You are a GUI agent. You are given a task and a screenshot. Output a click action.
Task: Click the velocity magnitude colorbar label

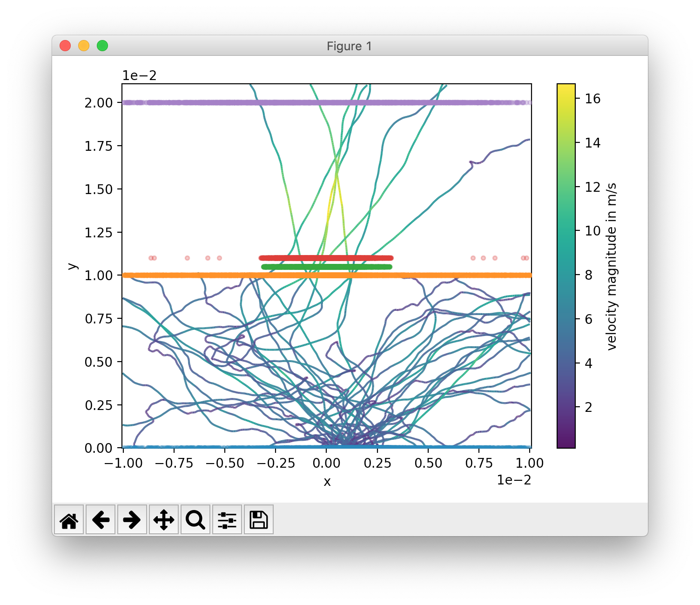[x=612, y=266]
